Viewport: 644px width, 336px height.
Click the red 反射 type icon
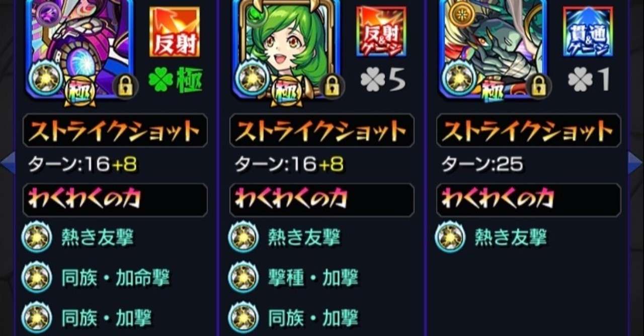click(175, 32)
